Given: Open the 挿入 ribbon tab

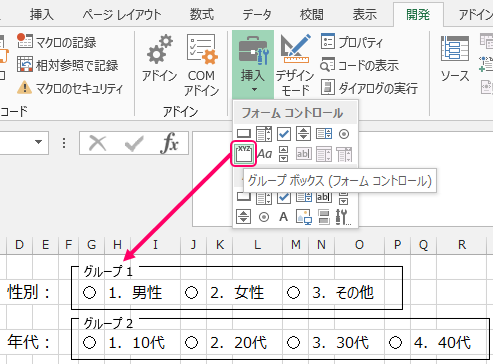Looking at the screenshot, I should pos(42,15).
